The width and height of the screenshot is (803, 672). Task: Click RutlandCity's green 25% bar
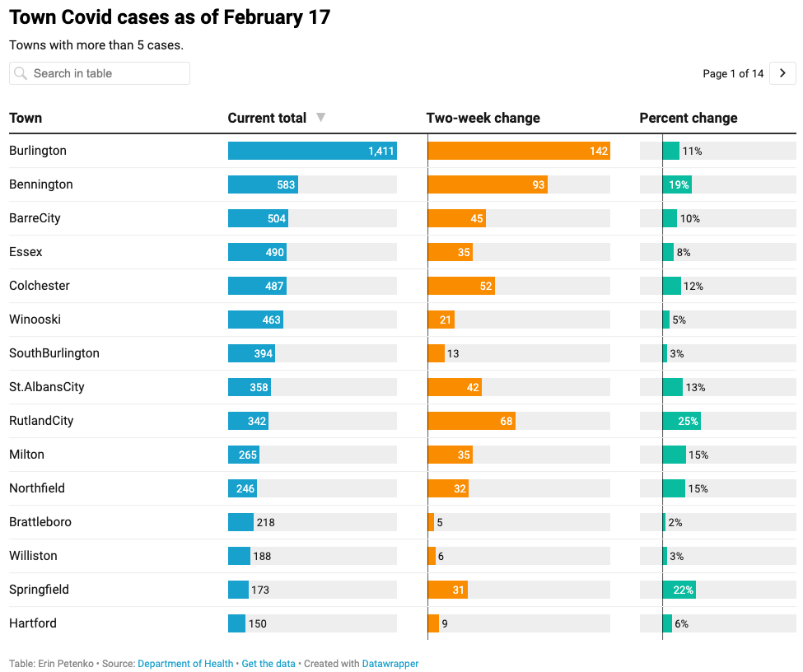pos(681,421)
